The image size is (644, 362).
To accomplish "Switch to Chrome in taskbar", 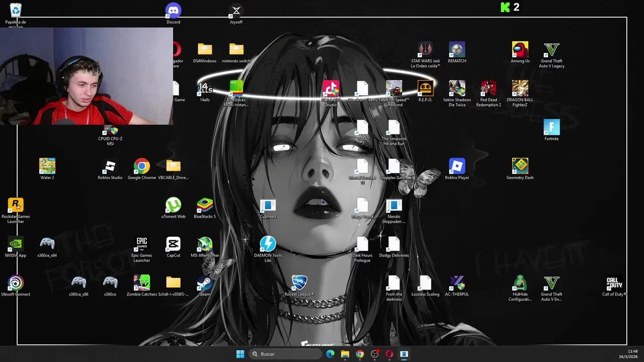I will tap(360, 354).
